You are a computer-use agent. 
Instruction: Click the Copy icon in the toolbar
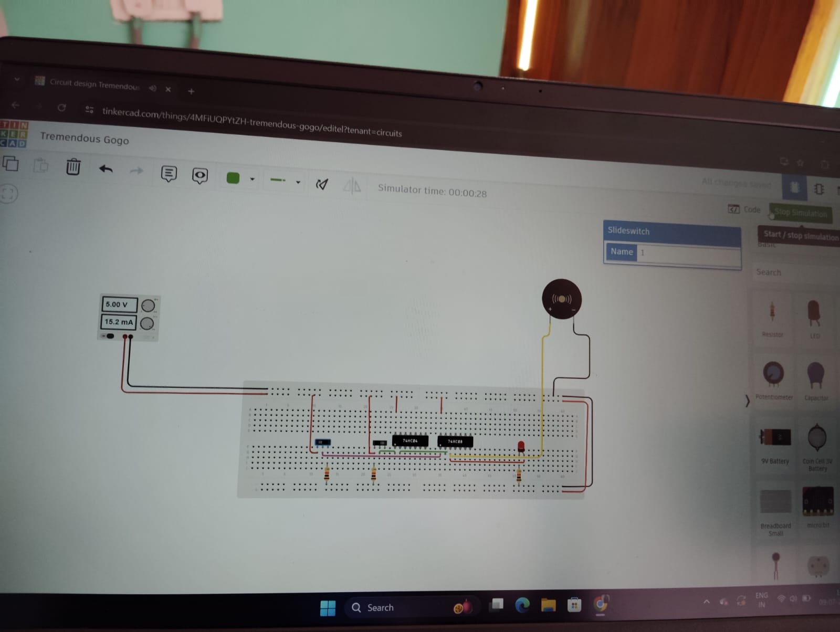(10, 164)
